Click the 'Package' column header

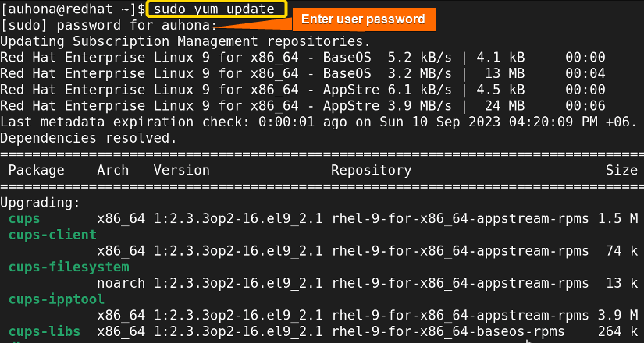click(37, 170)
